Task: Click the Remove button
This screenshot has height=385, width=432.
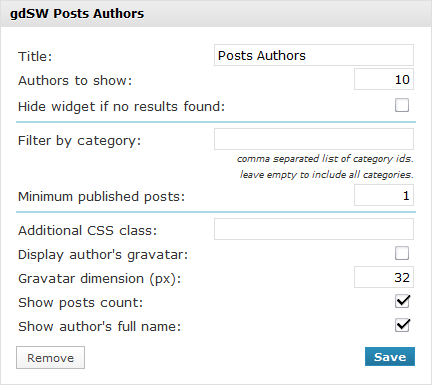Action: click(x=50, y=358)
